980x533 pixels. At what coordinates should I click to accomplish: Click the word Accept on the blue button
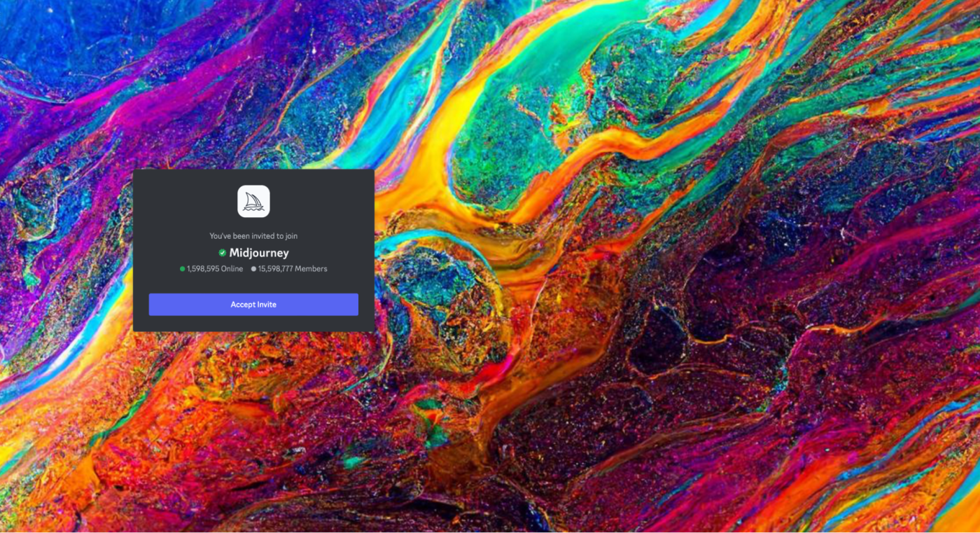pyautogui.click(x=242, y=305)
